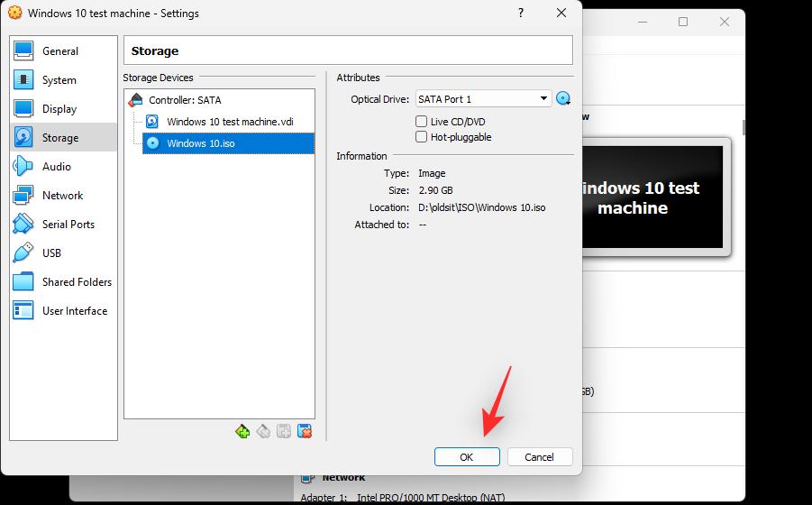Screen dimensions: 812x505
Task: Click the choose virtual optical disk icon
Action: (563, 98)
